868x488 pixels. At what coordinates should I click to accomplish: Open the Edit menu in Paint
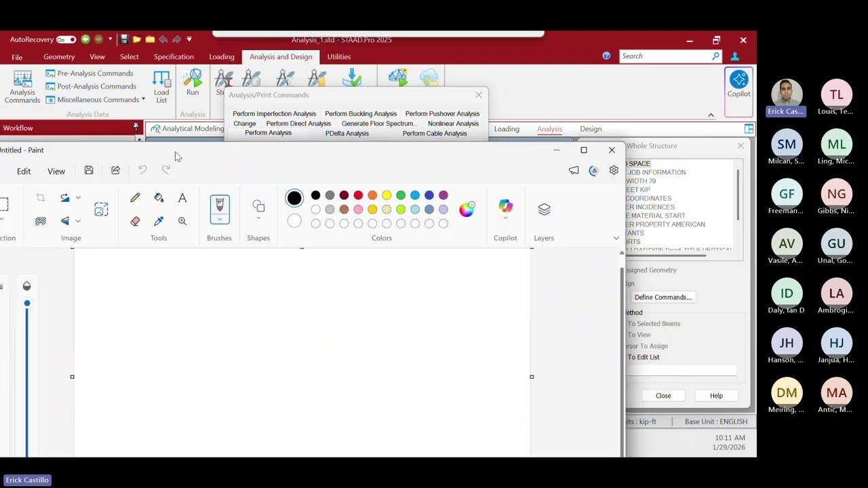click(x=24, y=171)
